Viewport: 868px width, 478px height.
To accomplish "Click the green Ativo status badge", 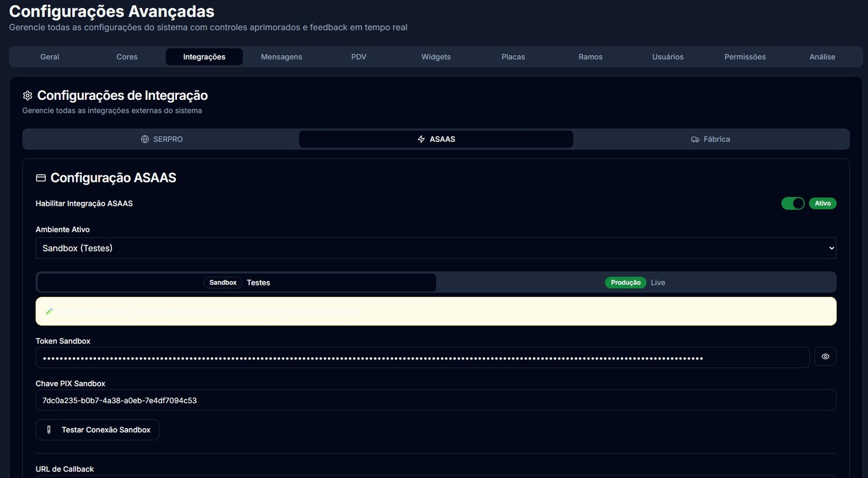I will [x=822, y=203].
